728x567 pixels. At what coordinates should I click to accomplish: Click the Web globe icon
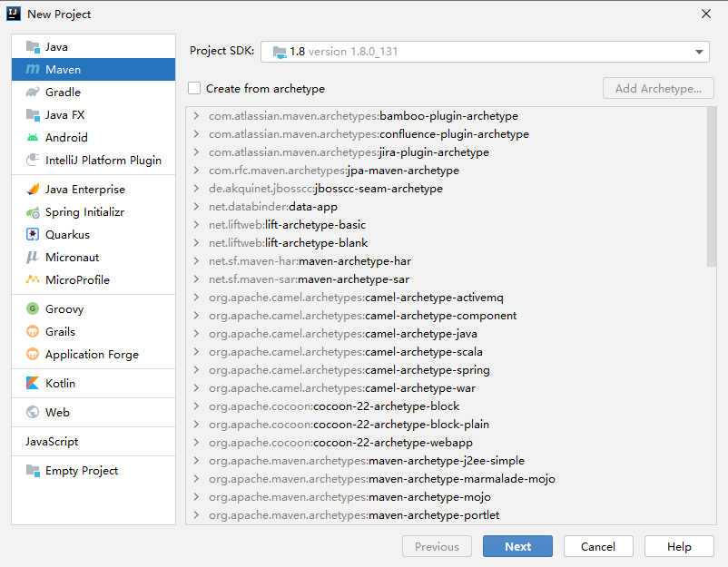point(33,412)
